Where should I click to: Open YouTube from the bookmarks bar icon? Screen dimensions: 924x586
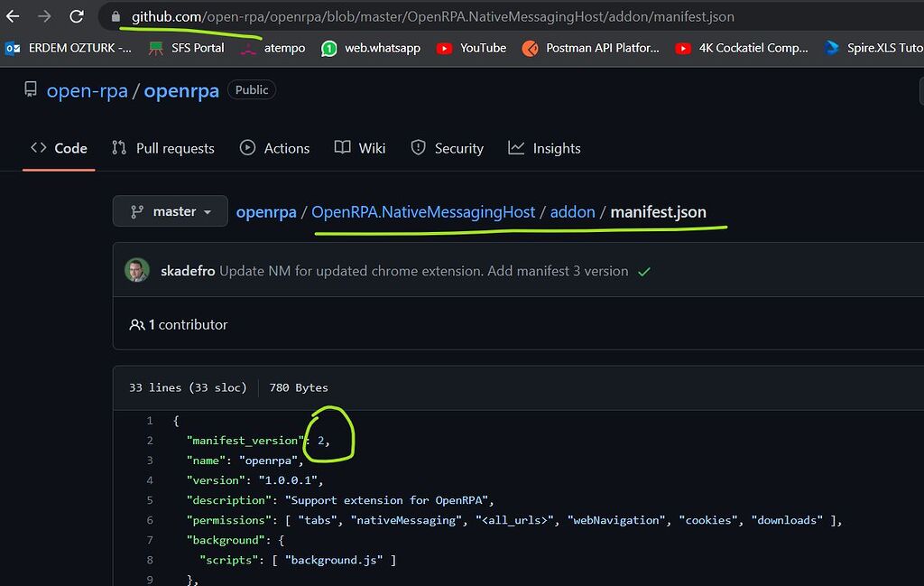point(445,50)
